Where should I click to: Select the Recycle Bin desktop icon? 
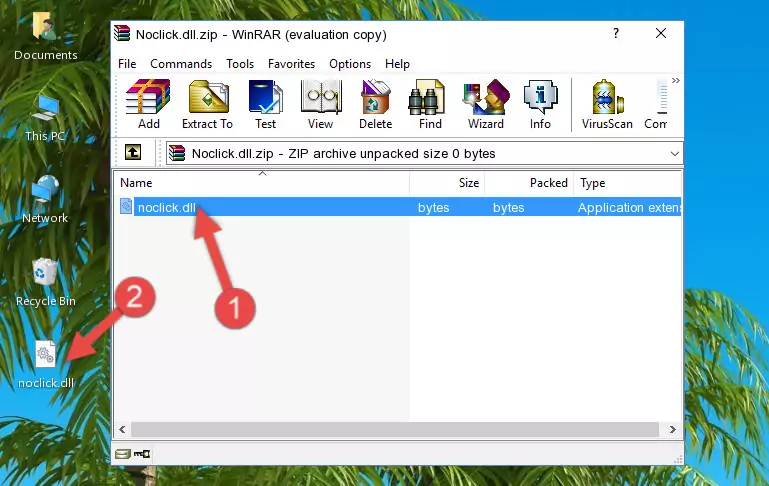click(45, 282)
